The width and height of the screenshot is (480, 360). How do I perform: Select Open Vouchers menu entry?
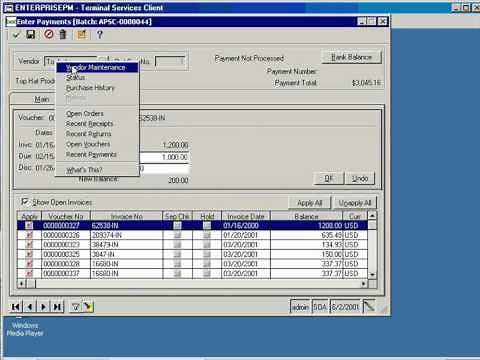click(x=97, y=144)
